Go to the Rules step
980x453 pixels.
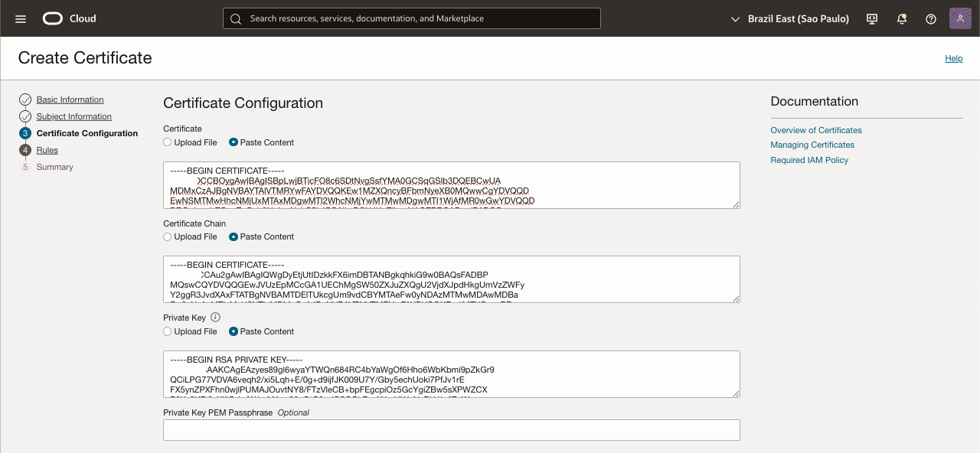pyautogui.click(x=47, y=150)
